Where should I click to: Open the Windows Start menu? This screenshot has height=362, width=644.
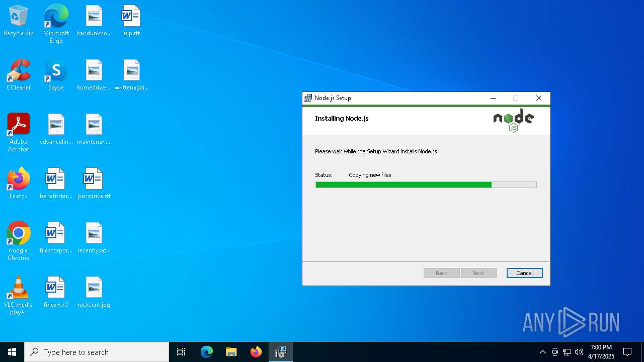coord(12,352)
